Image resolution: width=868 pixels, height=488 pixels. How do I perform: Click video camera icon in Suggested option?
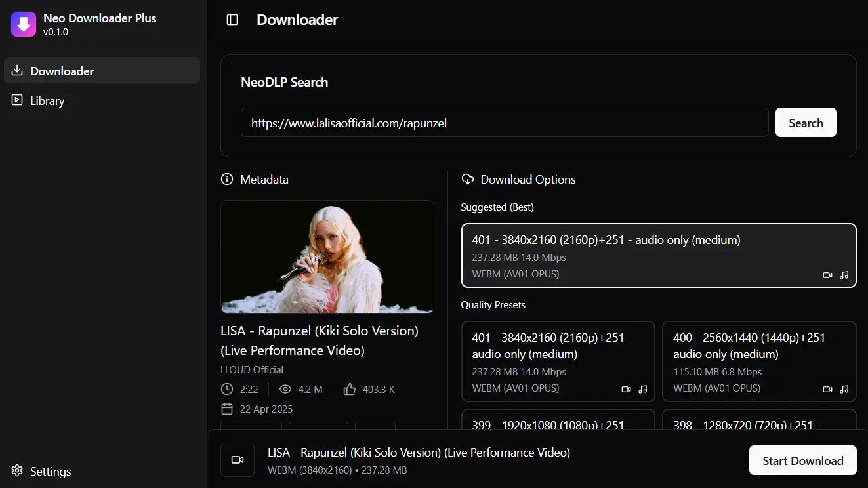(827, 275)
